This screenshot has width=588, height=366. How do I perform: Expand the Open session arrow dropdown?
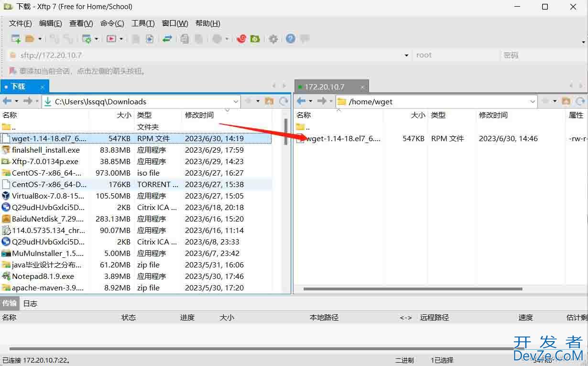tap(40, 39)
